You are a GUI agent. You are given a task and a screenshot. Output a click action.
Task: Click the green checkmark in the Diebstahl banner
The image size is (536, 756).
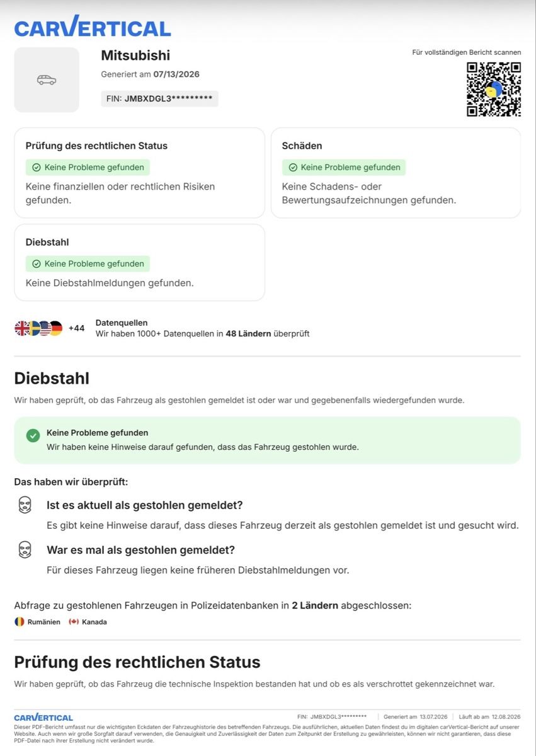[33, 435]
